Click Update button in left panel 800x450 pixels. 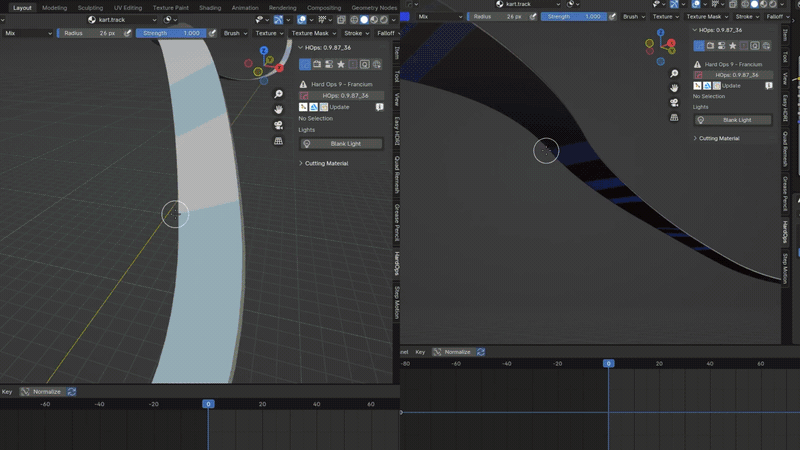click(339, 107)
